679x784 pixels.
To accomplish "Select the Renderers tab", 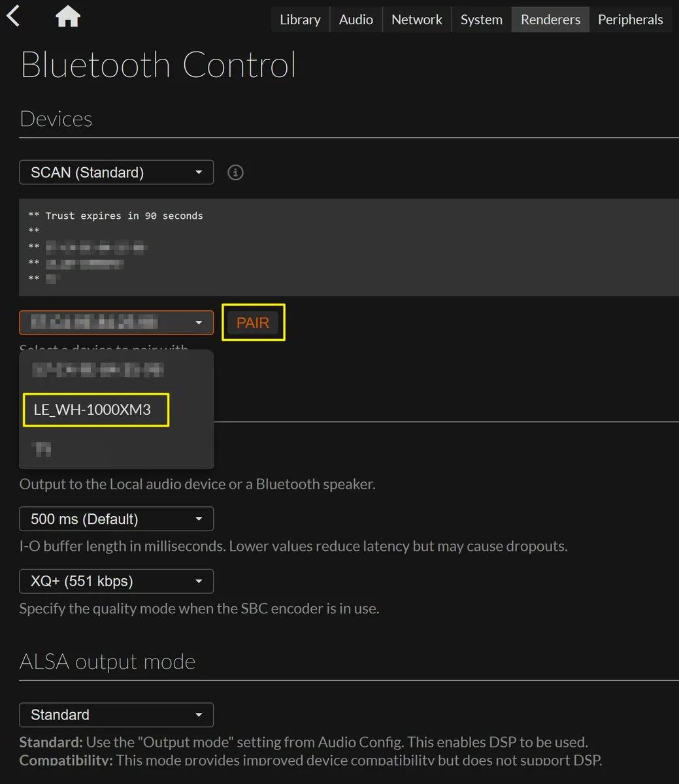I will (x=550, y=20).
